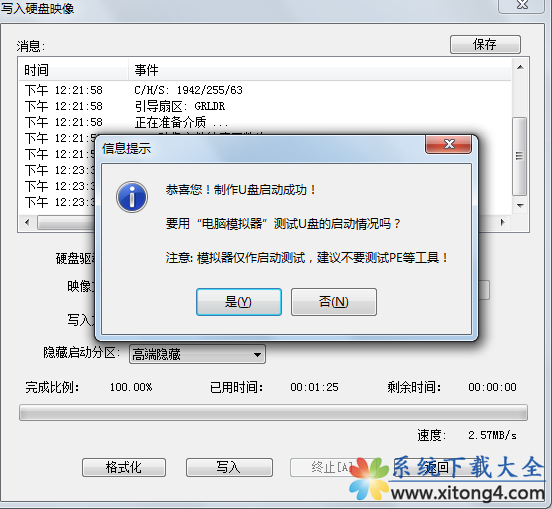This screenshot has width=552, height=509.
Task: Click the blue information icon in dialog
Action: 132,197
